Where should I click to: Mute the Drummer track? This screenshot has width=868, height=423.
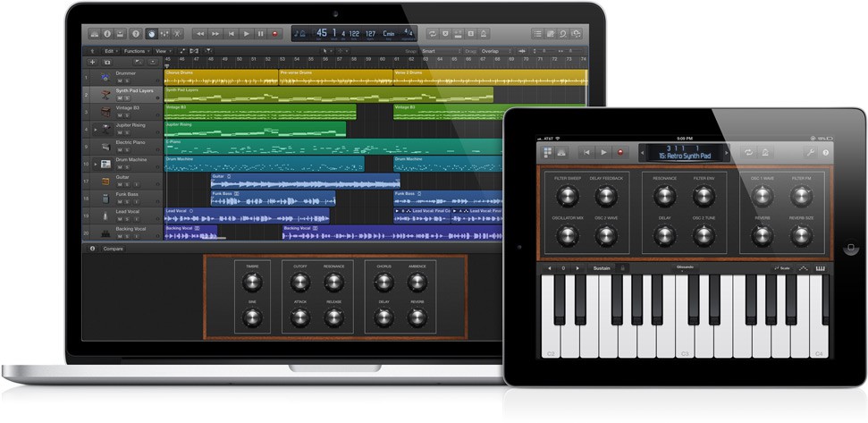tap(120, 80)
